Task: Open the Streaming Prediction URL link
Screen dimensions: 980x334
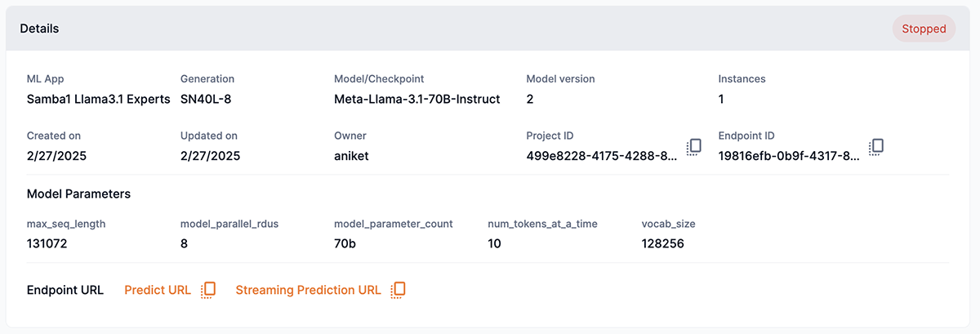Action: (x=308, y=290)
